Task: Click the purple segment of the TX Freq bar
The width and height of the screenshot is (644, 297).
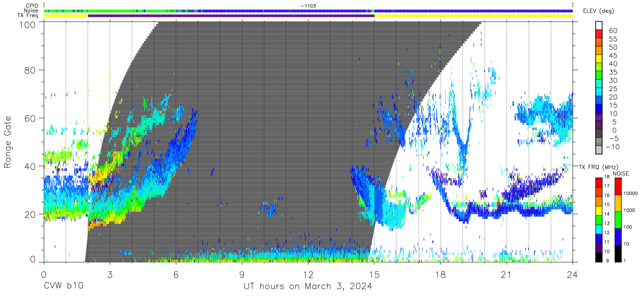Action: click(x=231, y=16)
